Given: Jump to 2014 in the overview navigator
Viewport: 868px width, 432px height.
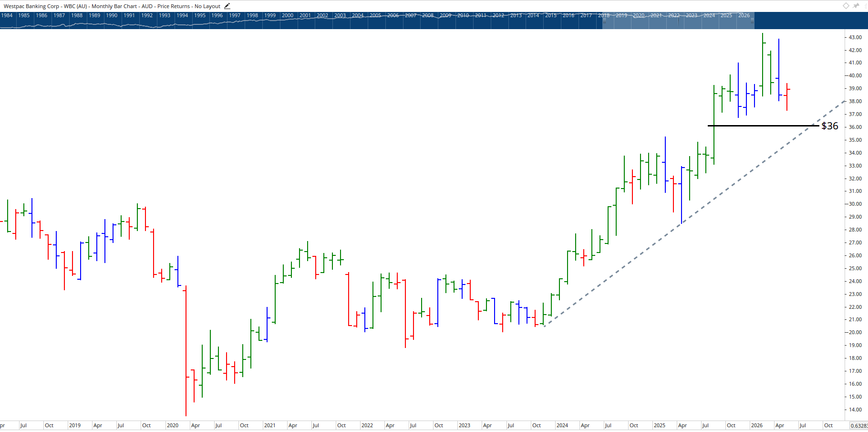Looking at the screenshot, I should click(x=533, y=15).
